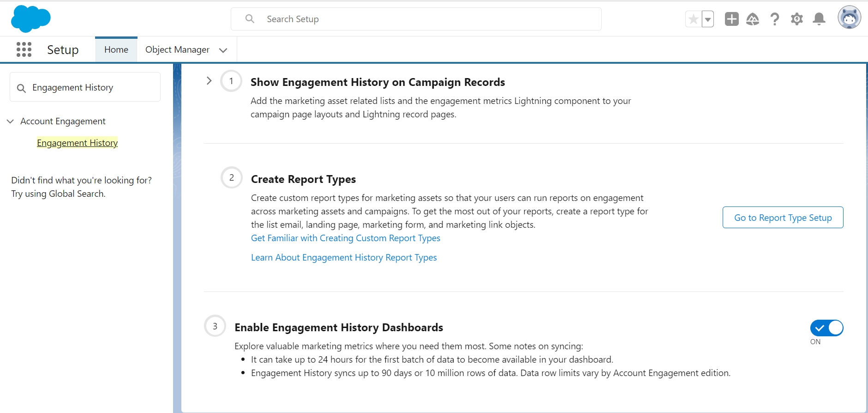Click the Account Engagement label

(63, 121)
